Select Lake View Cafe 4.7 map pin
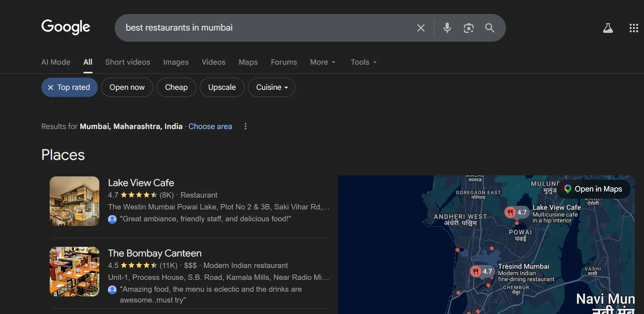 pyautogui.click(x=516, y=212)
